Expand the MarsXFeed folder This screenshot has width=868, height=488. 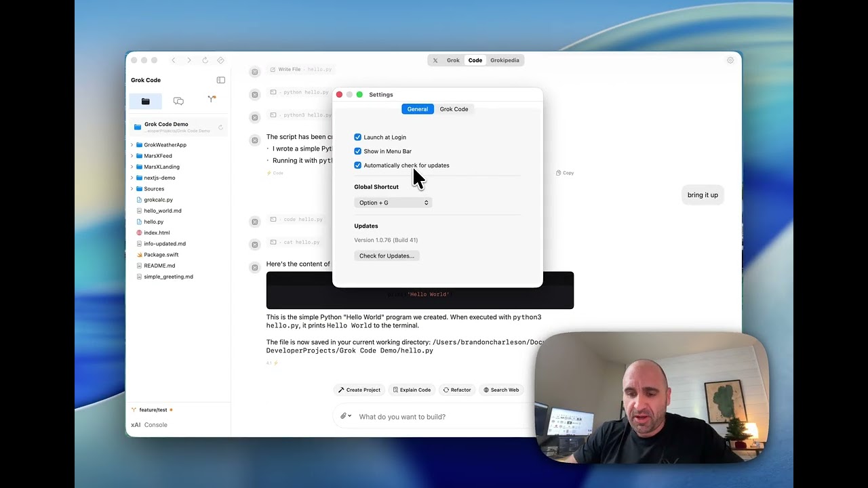[x=132, y=156]
